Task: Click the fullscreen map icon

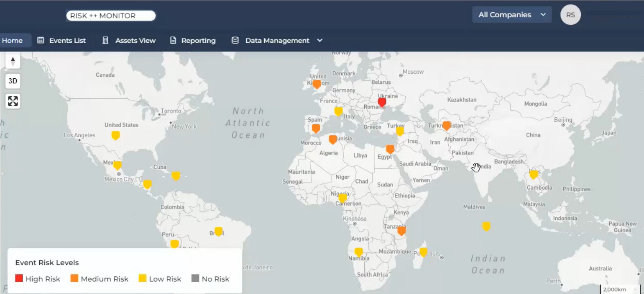Action: pos(13,101)
